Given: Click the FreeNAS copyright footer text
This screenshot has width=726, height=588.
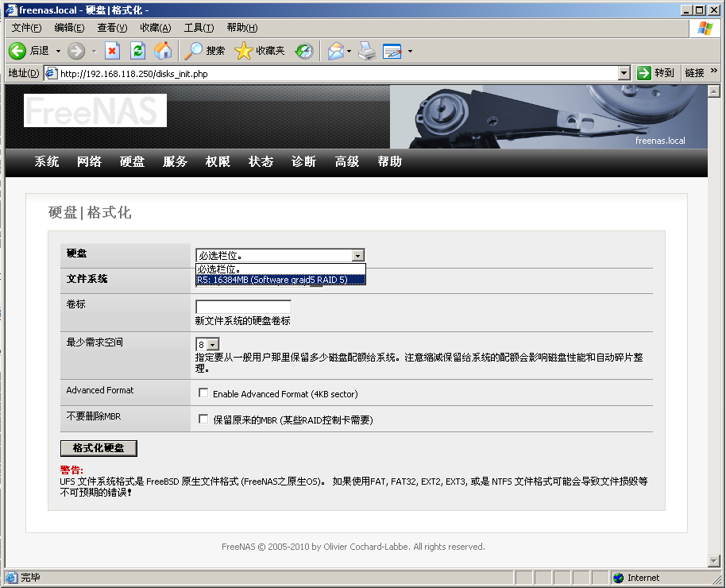Looking at the screenshot, I should tap(353, 547).
